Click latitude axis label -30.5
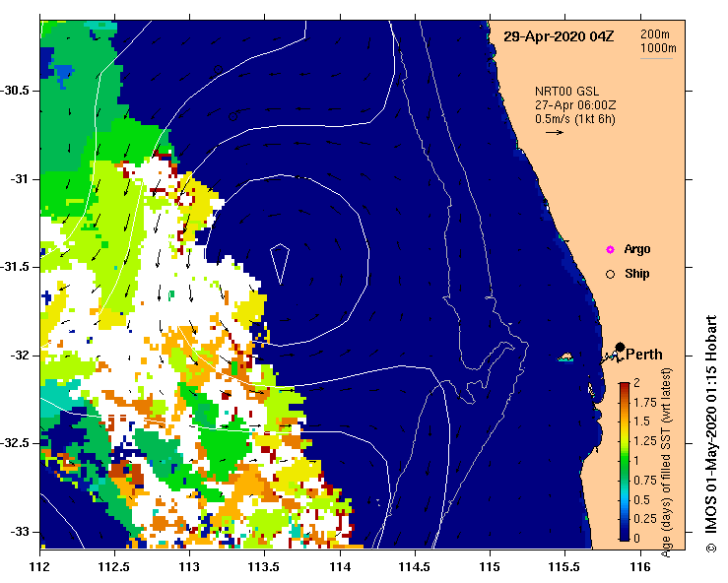Image resolution: width=728 pixels, height=583 pixels. point(16,91)
